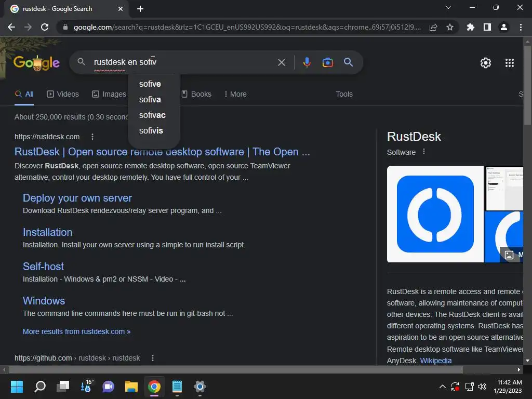This screenshot has width=532, height=399.
Task: Open Chrome extensions puzzle icon
Action: pos(471,27)
